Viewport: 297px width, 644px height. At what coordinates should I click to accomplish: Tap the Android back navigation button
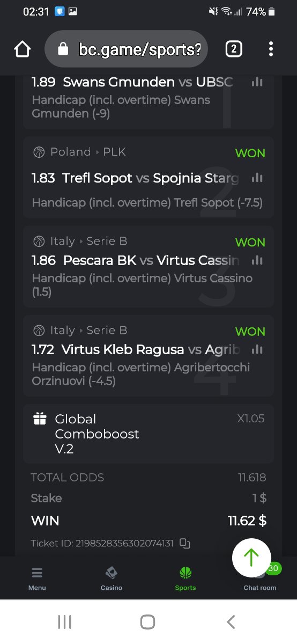[x=231, y=622]
